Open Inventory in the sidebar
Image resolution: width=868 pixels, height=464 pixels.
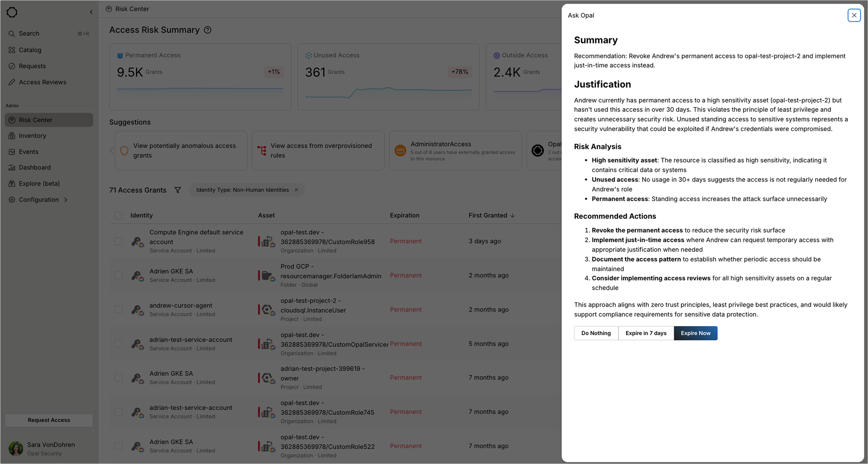point(32,136)
